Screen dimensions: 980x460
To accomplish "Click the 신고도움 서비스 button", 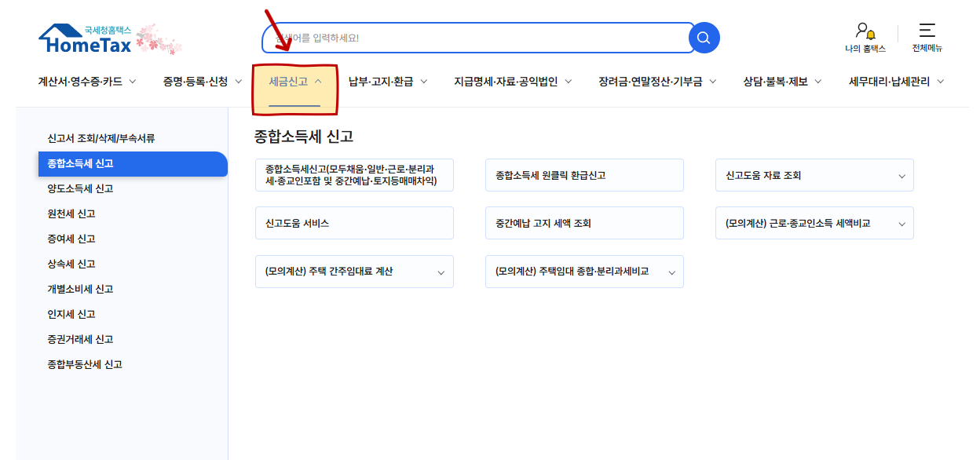I will coord(354,223).
